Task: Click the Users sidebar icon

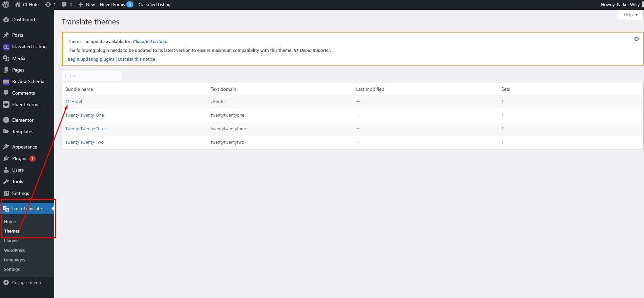Action: coord(6,170)
